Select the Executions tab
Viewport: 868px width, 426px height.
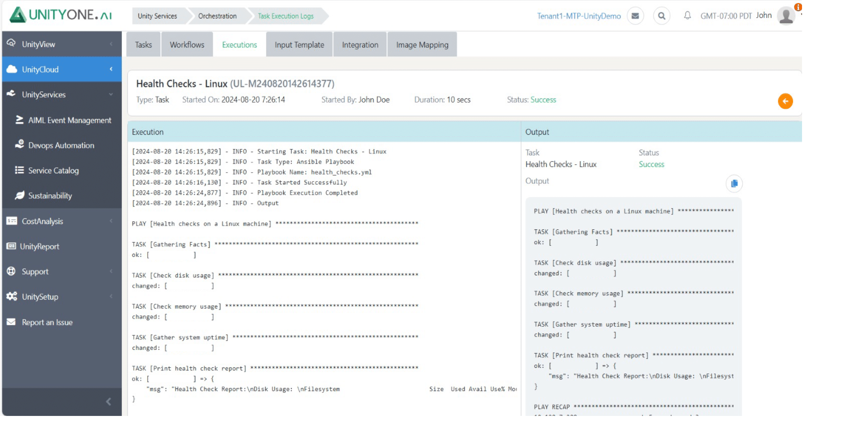(x=240, y=44)
